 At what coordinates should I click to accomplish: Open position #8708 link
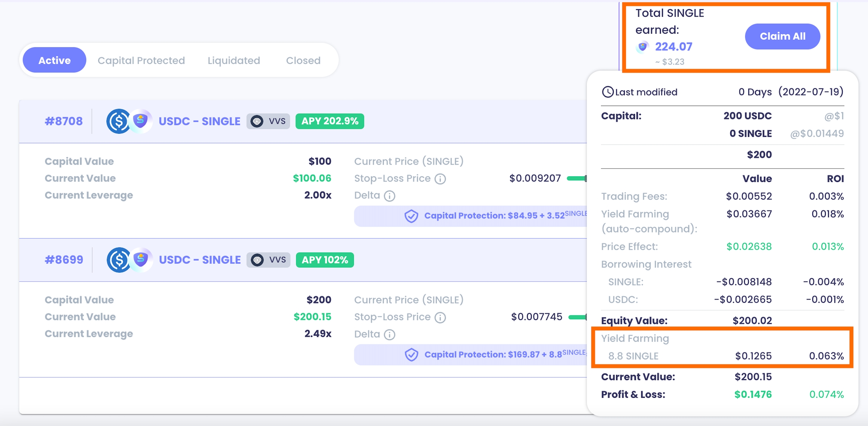pyautogui.click(x=64, y=121)
